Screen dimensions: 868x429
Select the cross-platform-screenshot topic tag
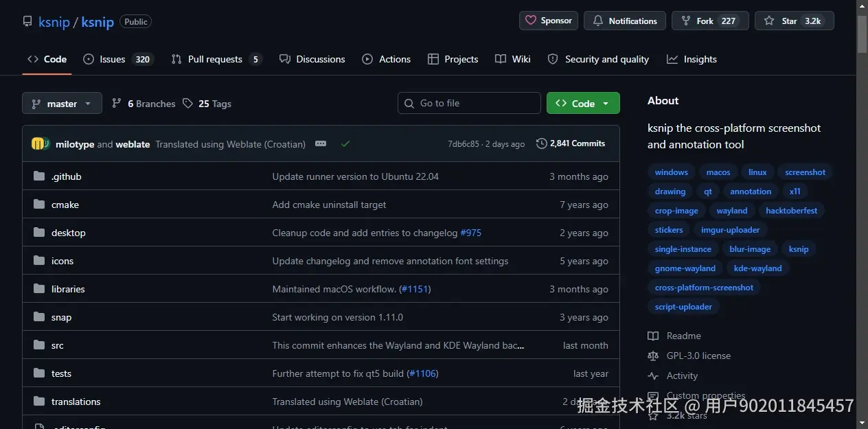pos(705,288)
